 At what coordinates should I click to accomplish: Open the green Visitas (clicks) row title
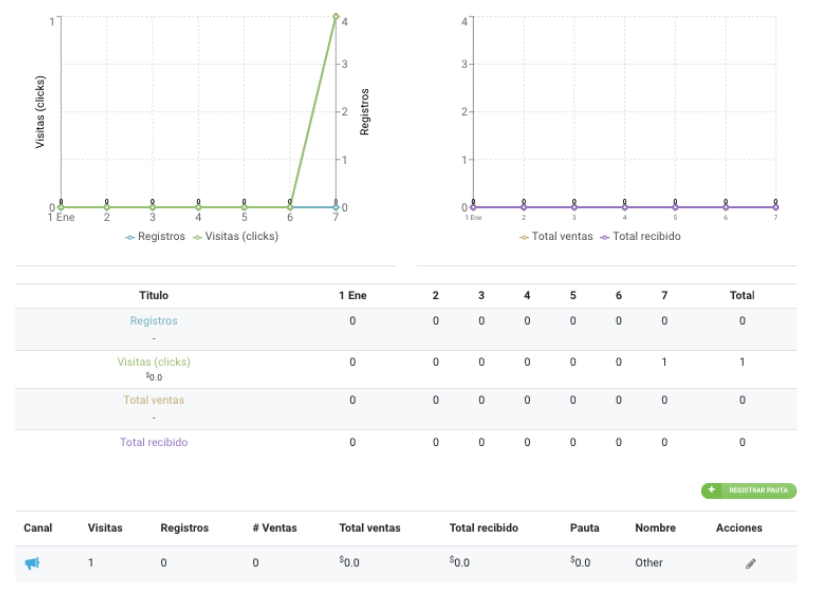pos(154,362)
